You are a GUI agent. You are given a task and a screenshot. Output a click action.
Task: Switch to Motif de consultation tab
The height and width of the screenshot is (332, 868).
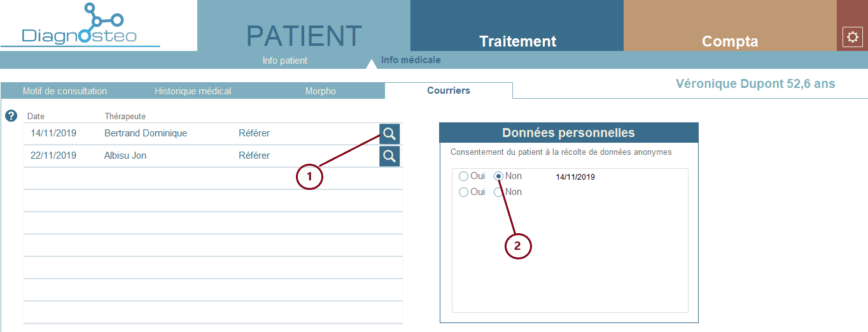click(65, 91)
